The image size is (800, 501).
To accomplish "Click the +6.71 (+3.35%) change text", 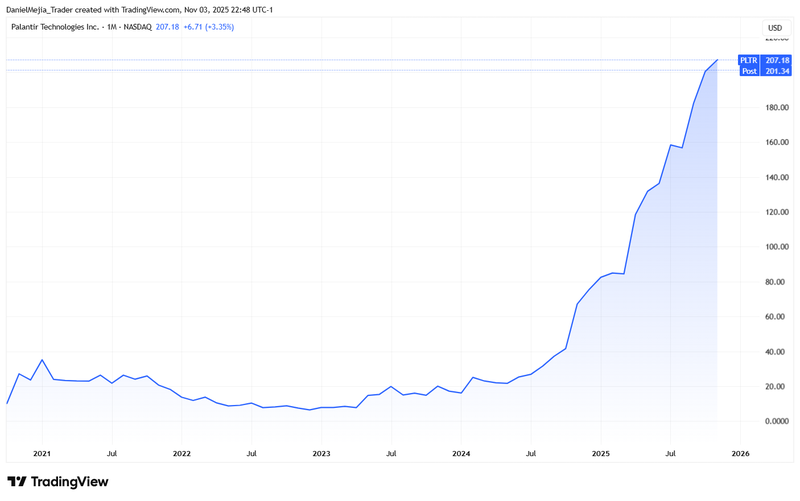I will 209,27.
